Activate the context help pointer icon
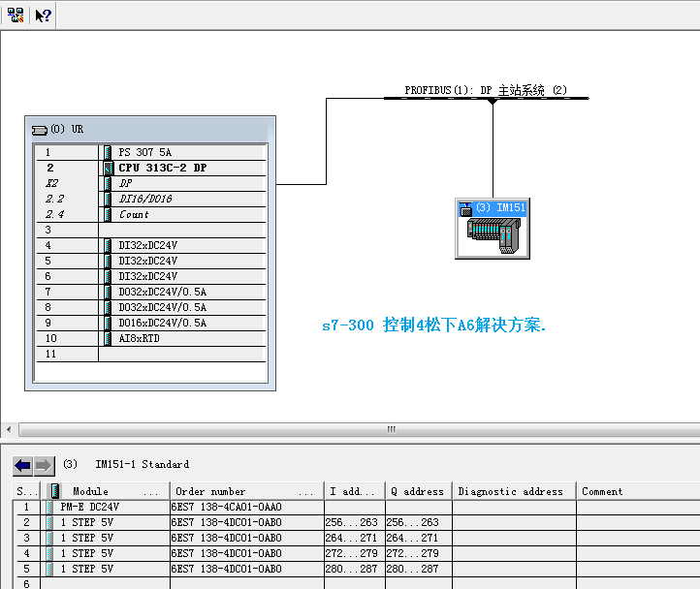Image resolution: width=700 pixels, height=589 pixels. 43,15
